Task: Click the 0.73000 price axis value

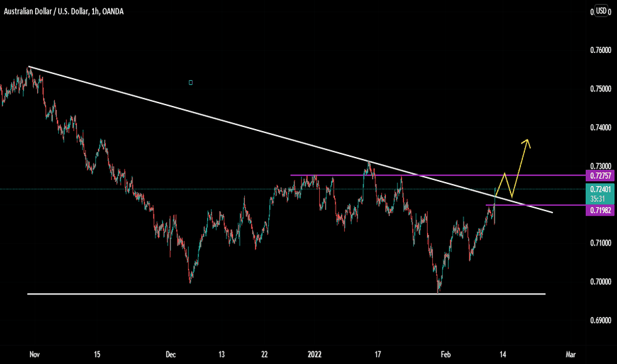Action: coord(600,166)
